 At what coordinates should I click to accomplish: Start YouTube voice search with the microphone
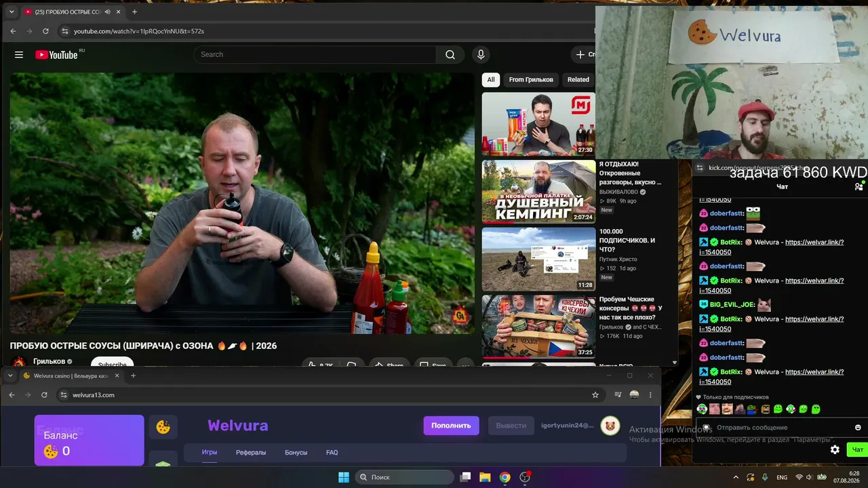(x=481, y=55)
